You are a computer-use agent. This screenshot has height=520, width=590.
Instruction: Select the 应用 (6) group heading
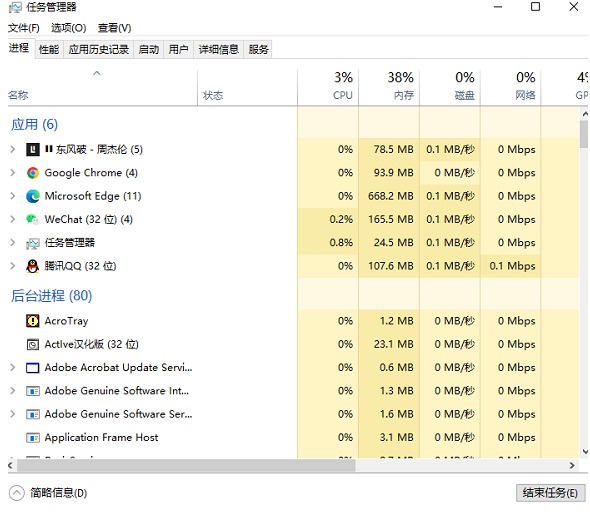34,125
